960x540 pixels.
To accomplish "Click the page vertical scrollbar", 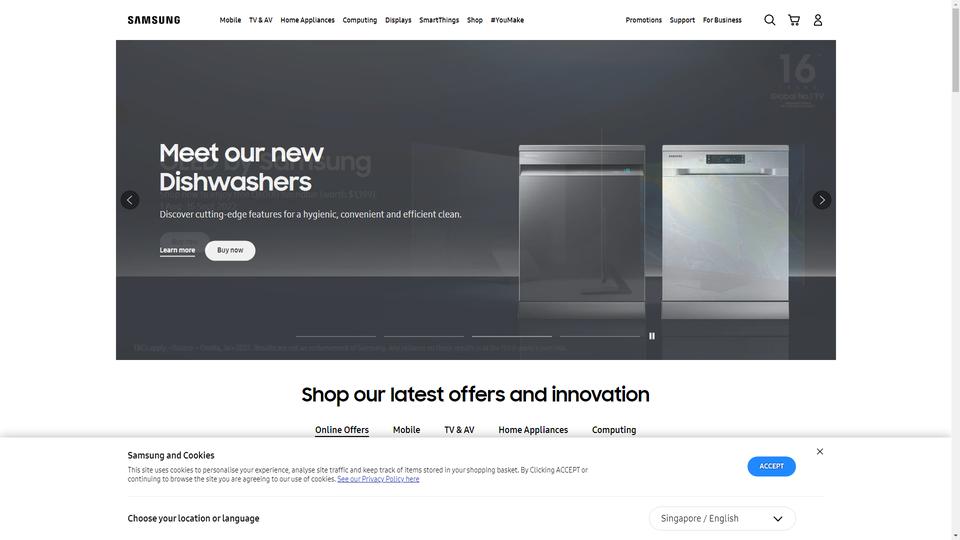I will pos(955,270).
